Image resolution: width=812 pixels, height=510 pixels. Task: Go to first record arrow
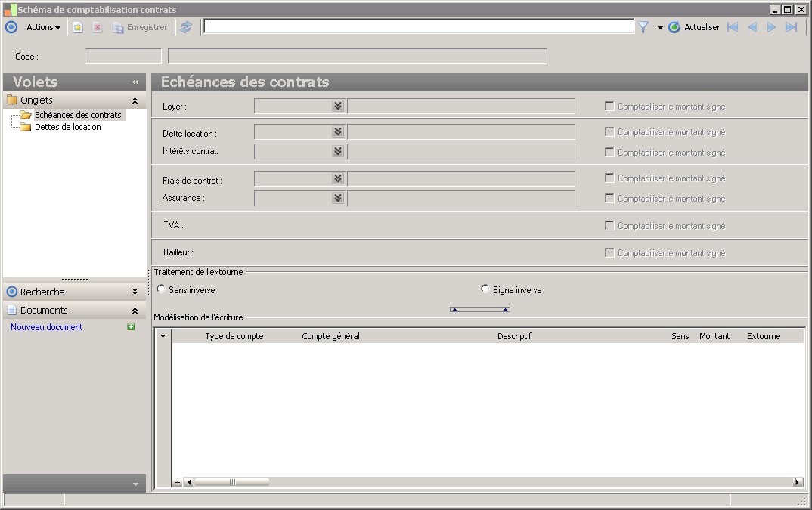click(x=733, y=27)
